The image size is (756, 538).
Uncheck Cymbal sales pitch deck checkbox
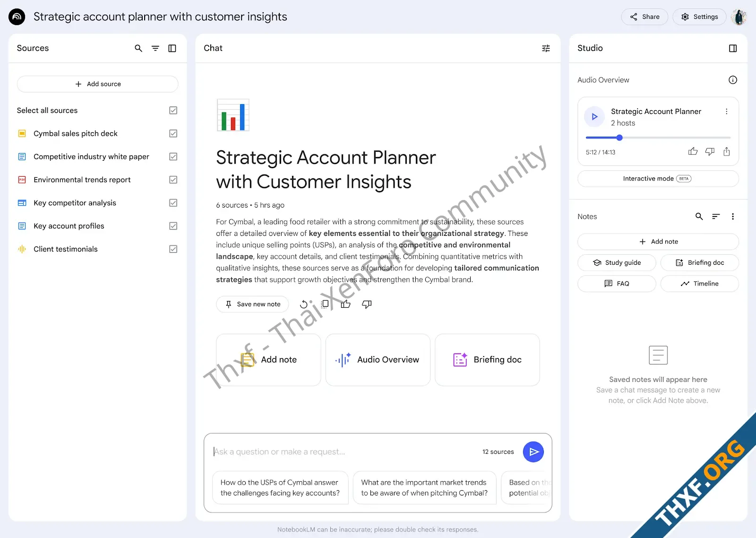[x=173, y=134]
